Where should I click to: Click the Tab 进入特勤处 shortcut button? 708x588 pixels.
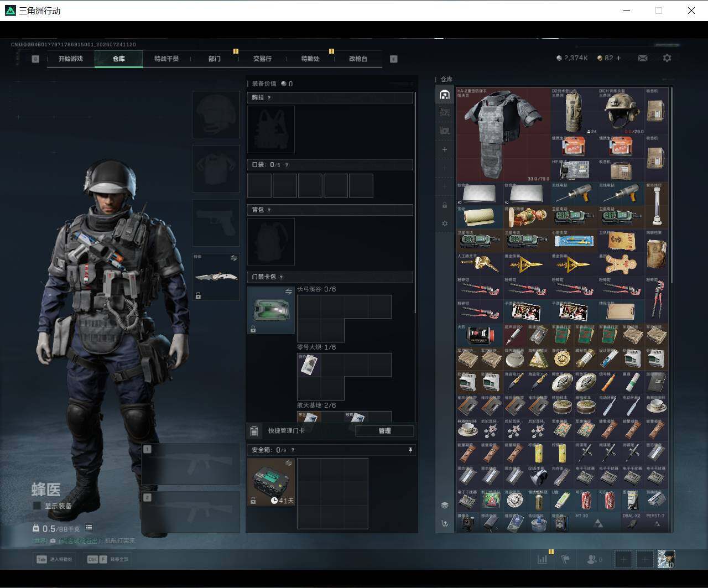point(54,559)
